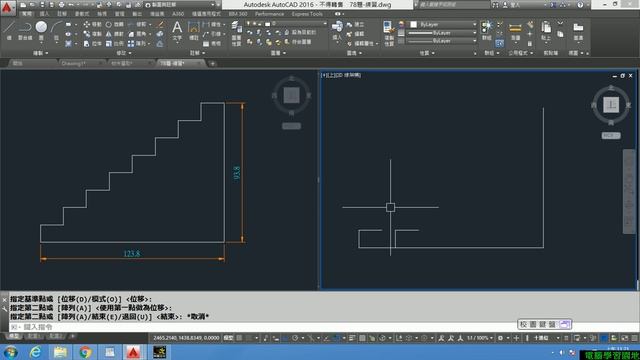Select the Text tool with large A
The height and width of the screenshot is (360, 640).
point(177,31)
